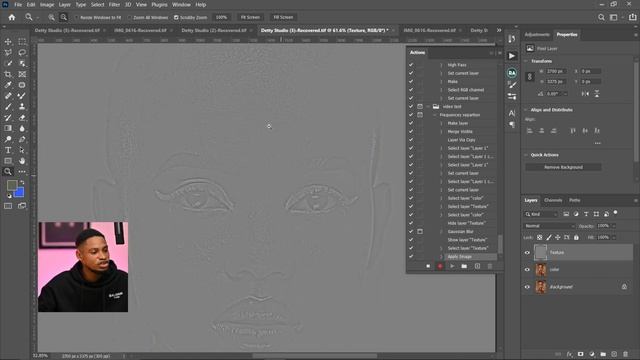Add layer mask in Layers panel
The image size is (640, 360).
tap(580, 354)
